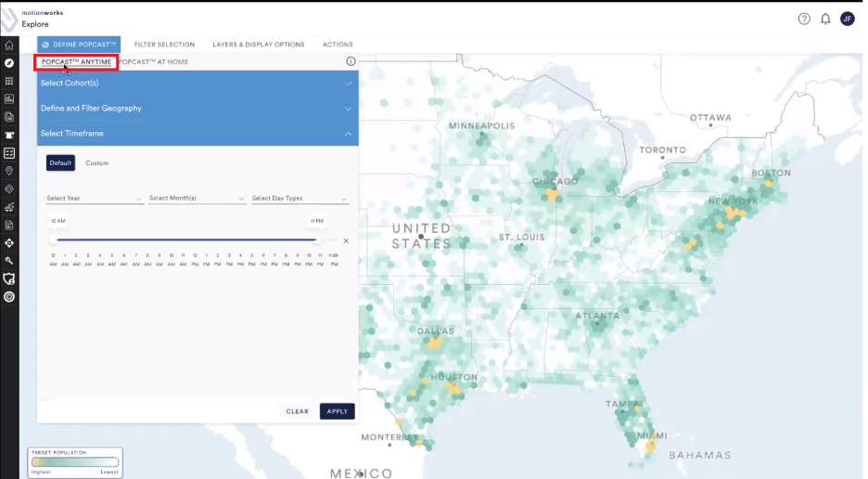The height and width of the screenshot is (479, 868).
Task: Open the Actions tab
Action: (338, 45)
